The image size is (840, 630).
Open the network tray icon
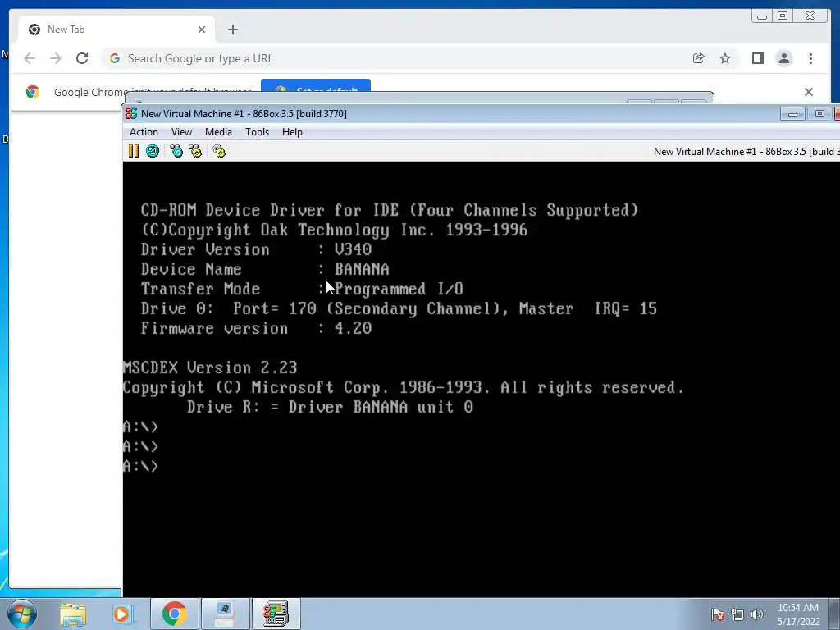click(x=737, y=614)
